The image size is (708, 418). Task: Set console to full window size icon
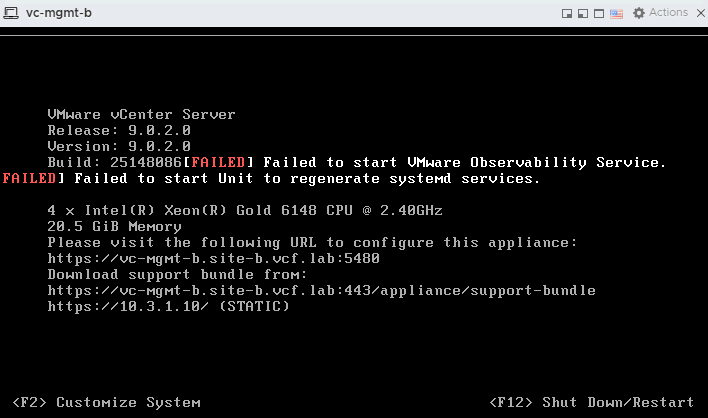(598, 14)
